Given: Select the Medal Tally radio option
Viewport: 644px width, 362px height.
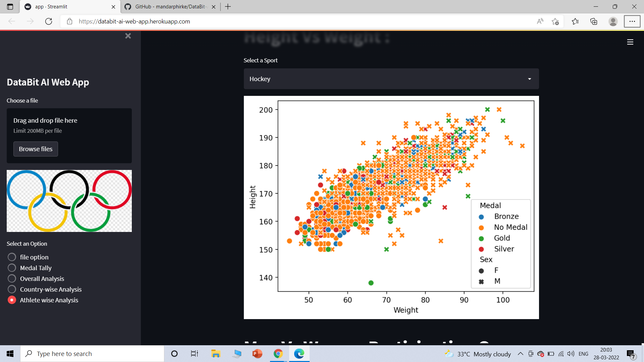Looking at the screenshot, I should (12, 268).
